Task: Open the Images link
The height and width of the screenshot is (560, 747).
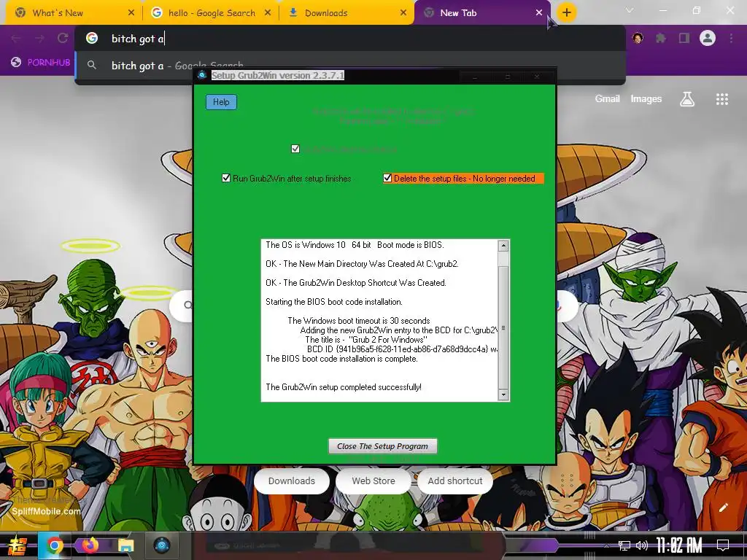Action: (x=646, y=98)
